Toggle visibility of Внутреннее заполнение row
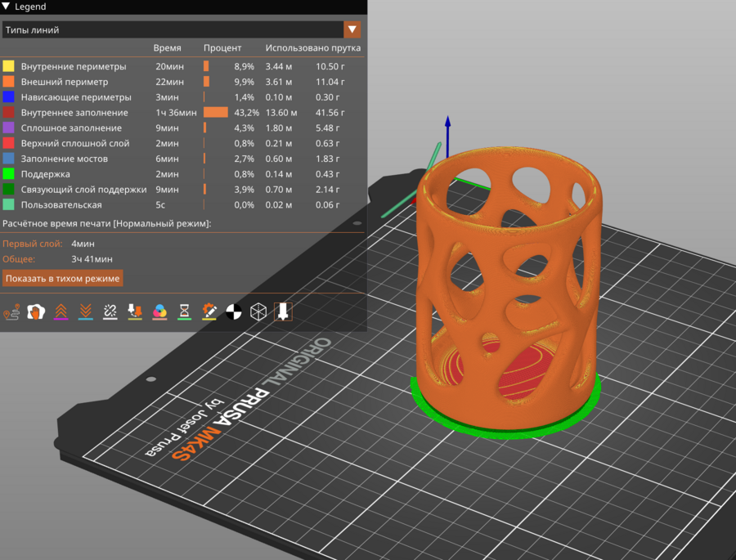This screenshot has height=560, width=736. (x=74, y=113)
